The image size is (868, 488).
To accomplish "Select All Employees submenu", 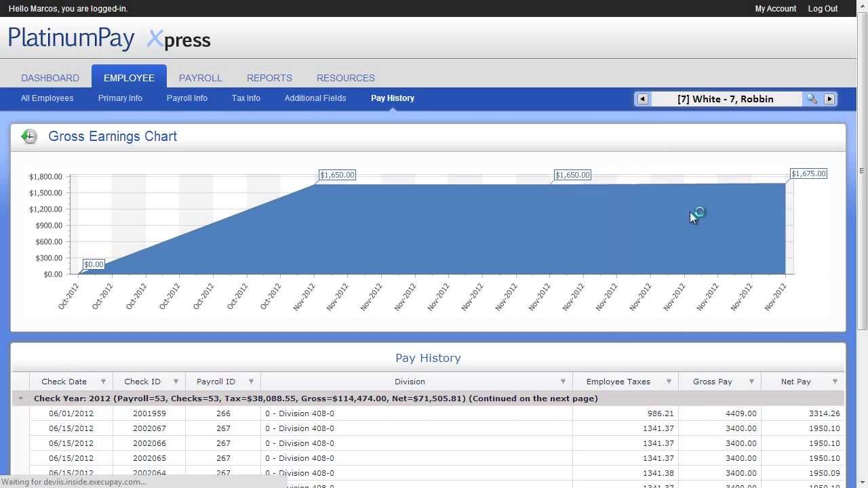I will tap(47, 98).
